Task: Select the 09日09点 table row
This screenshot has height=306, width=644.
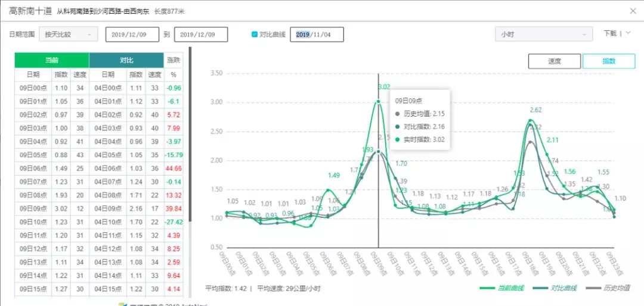Action: pos(98,209)
